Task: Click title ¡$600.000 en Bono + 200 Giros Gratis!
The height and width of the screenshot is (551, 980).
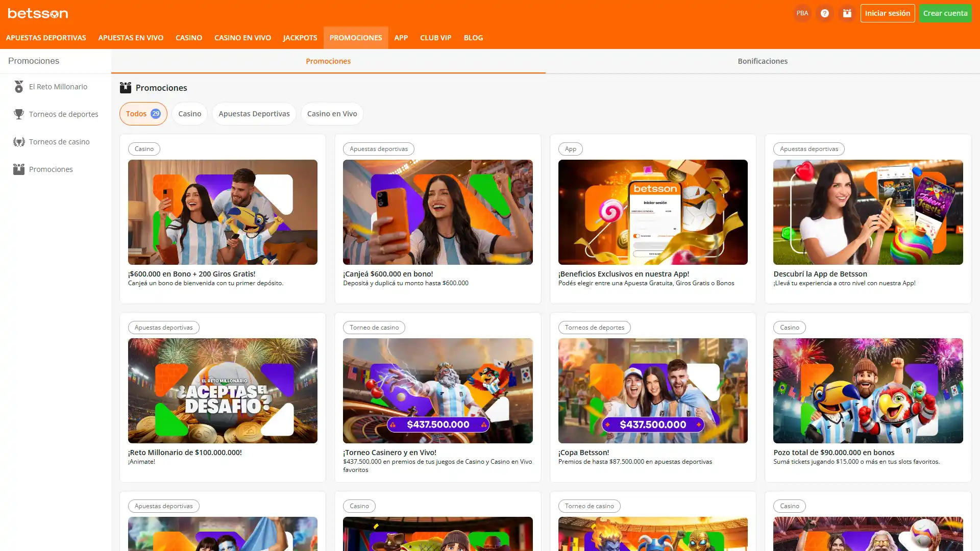Action: coord(191,274)
